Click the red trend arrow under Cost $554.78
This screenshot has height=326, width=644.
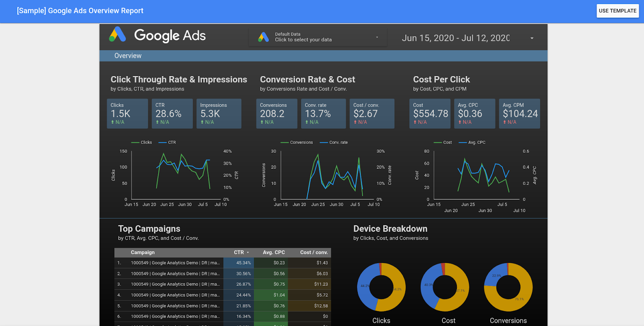click(415, 122)
